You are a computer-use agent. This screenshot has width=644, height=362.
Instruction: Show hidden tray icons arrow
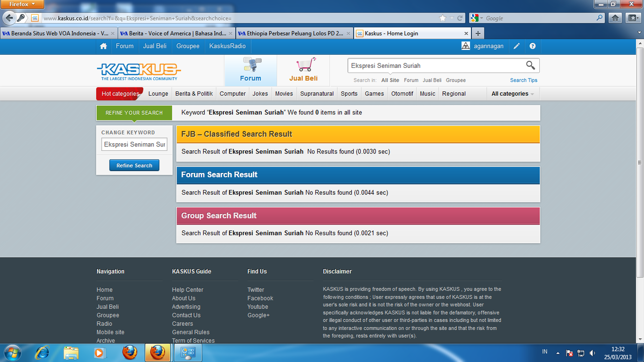click(x=558, y=353)
